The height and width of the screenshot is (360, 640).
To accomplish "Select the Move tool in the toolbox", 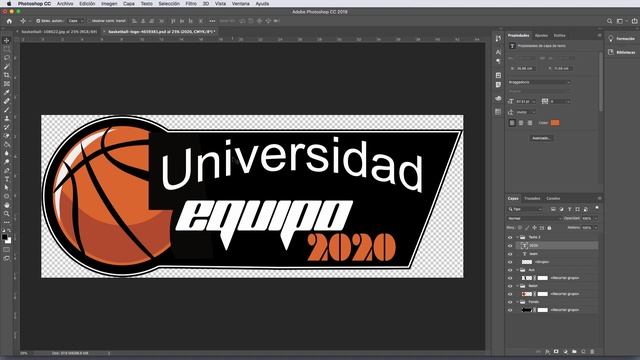I will pos(7,40).
